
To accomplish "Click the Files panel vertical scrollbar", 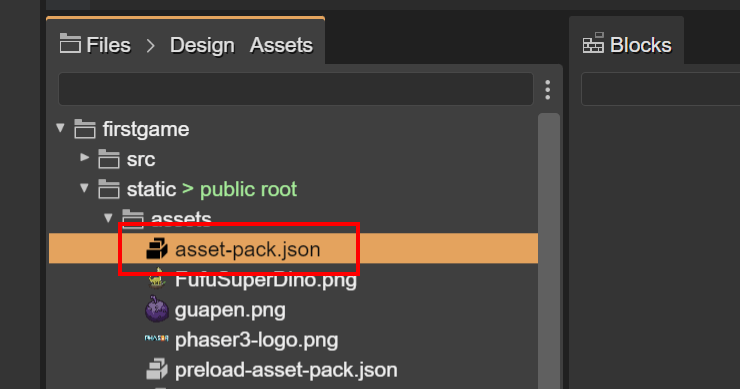I will tap(549, 250).
